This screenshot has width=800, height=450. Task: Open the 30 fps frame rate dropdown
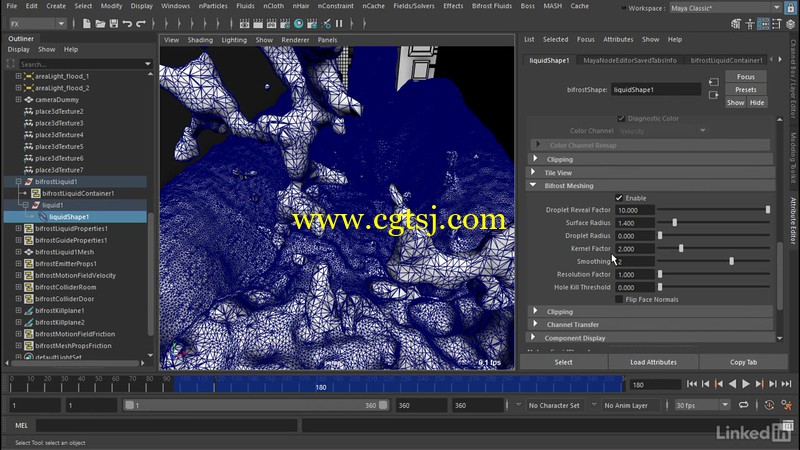702,405
